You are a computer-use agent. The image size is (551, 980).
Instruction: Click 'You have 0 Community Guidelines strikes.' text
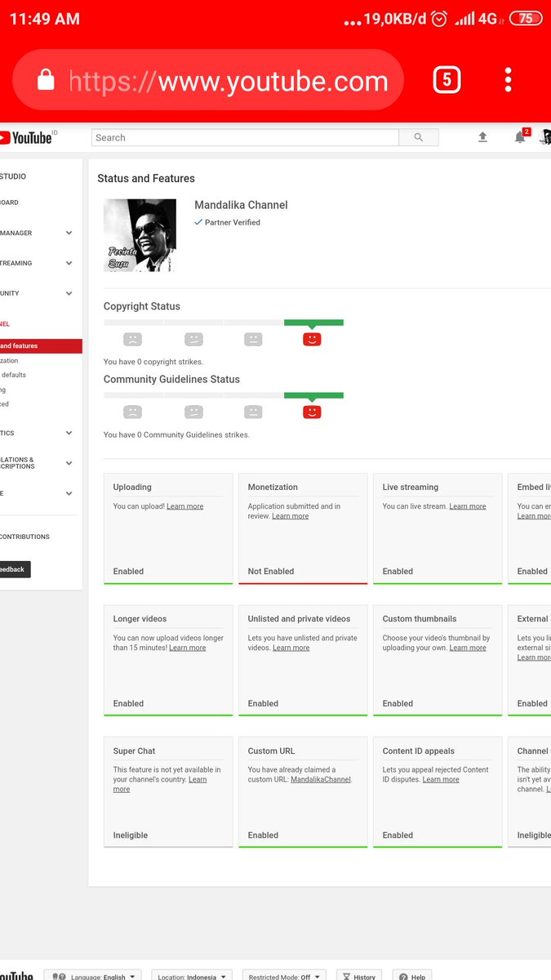tap(176, 434)
